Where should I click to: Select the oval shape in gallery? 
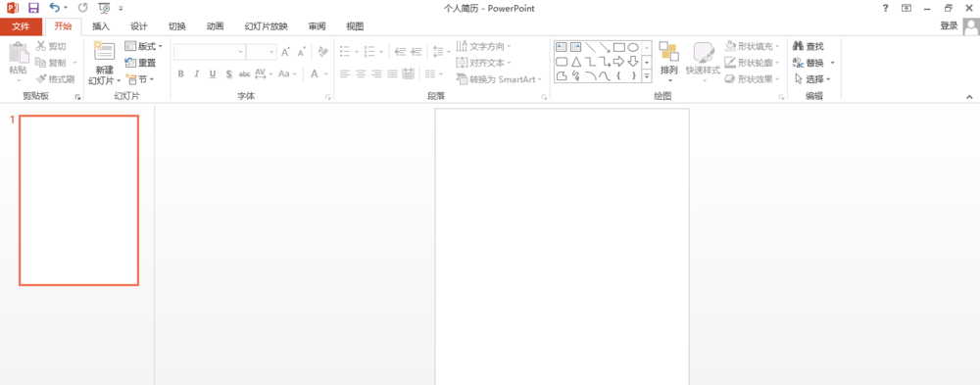tap(633, 47)
